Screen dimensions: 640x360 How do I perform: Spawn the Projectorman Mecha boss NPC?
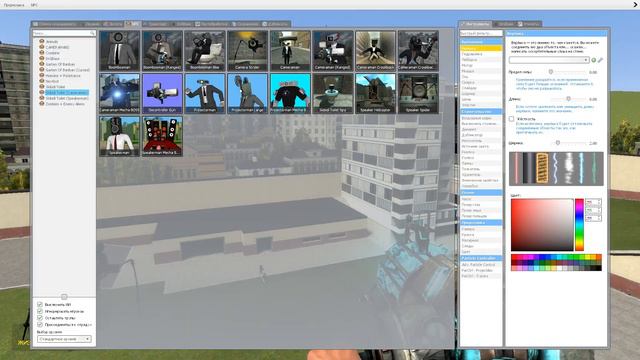pyautogui.click(x=290, y=93)
